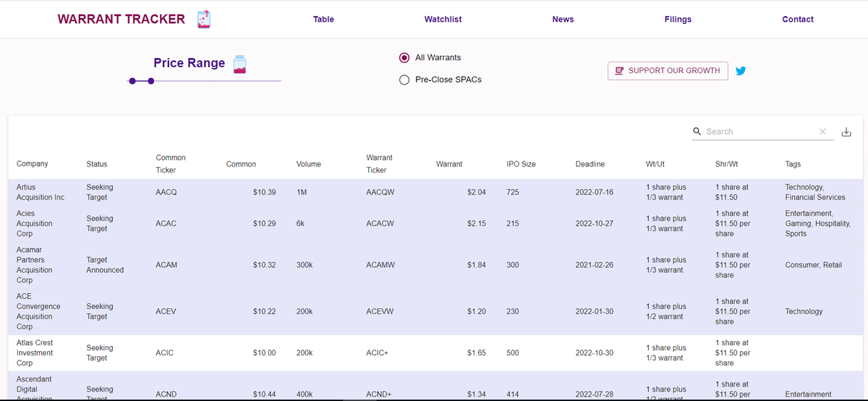Select the Atlas Crest Investment Corp cell
Viewport: 868px width, 401px height.
point(35,353)
